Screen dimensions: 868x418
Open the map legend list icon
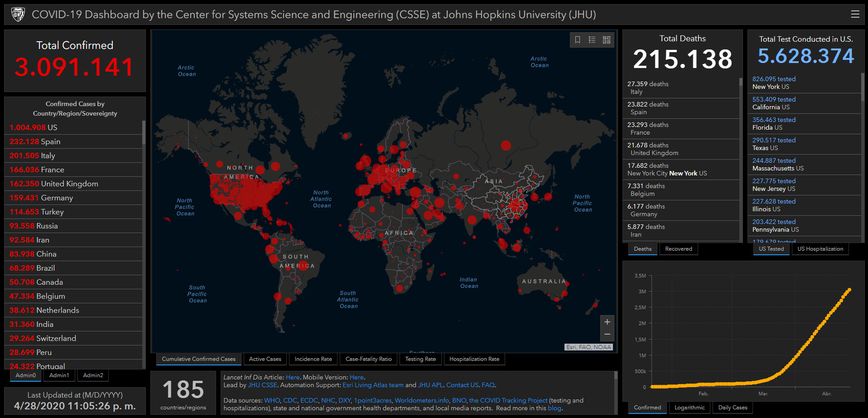pyautogui.click(x=592, y=40)
